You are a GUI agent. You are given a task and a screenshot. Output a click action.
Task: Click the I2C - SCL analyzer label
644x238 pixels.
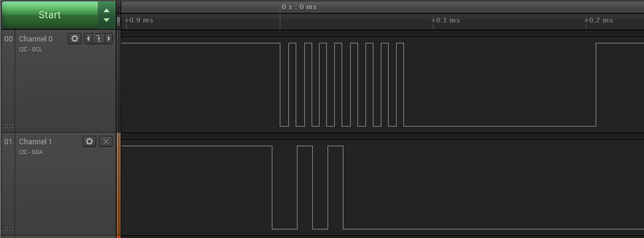pos(30,50)
